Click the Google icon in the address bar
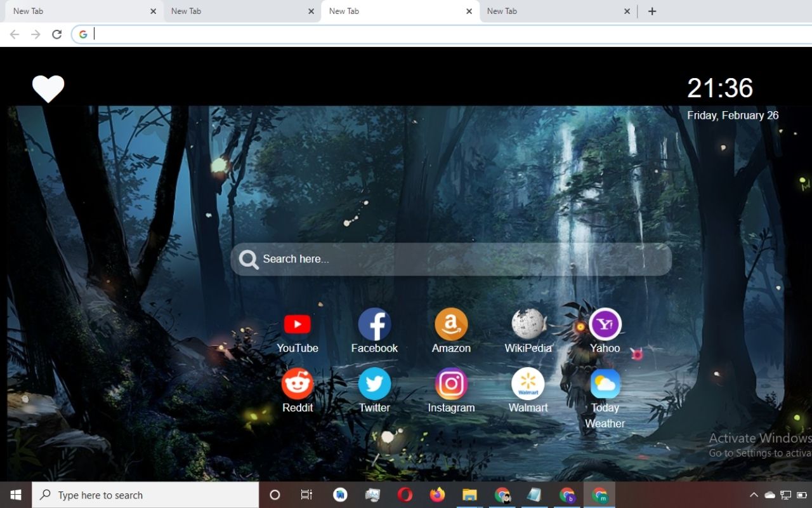The height and width of the screenshot is (508, 812). [83, 34]
